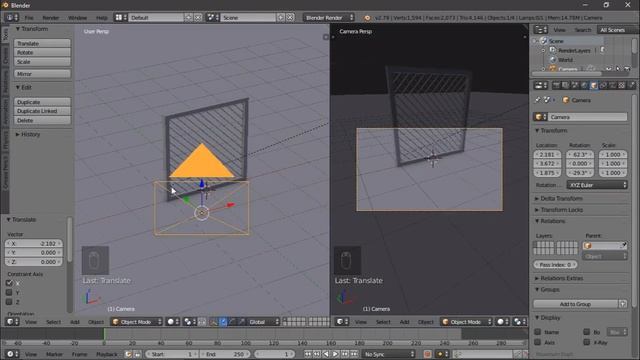The width and height of the screenshot is (640, 360).
Task: Open the Help menu
Action: tap(101, 18)
